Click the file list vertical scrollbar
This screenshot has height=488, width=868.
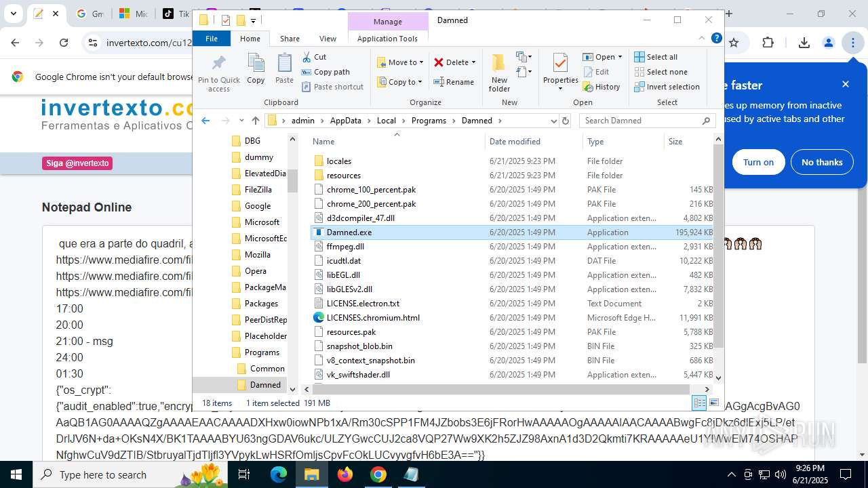coord(718,247)
